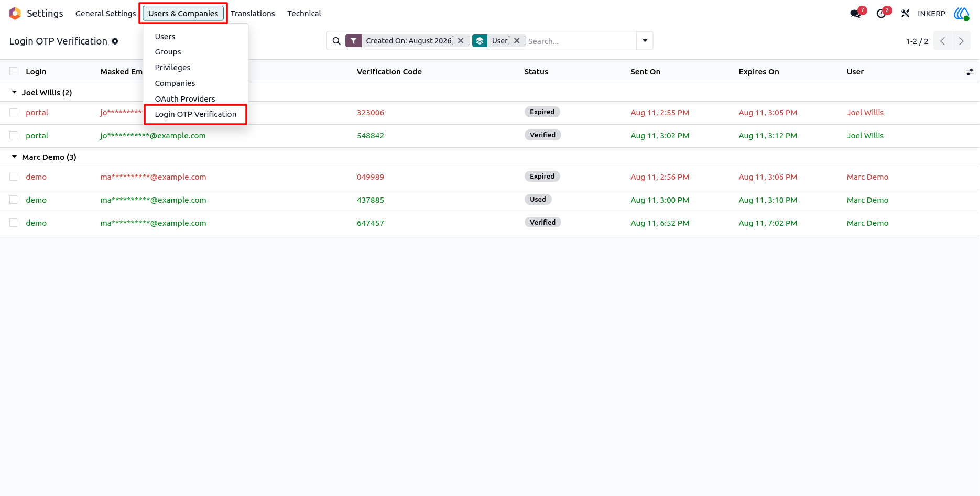Select the demo row with code 437885
Viewport: 980px width, 496px height.
[14, 200]
